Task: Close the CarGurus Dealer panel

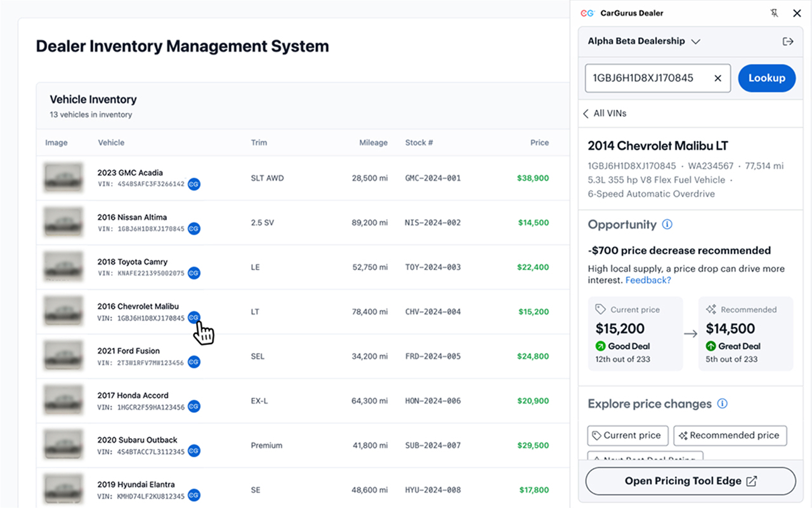Action: (x=797, y=13)
